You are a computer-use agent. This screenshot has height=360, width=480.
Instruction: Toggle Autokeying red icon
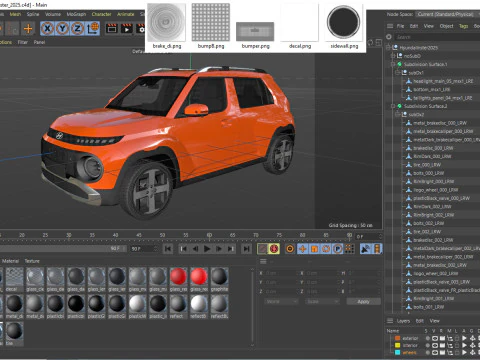click(x=274, y=249)
